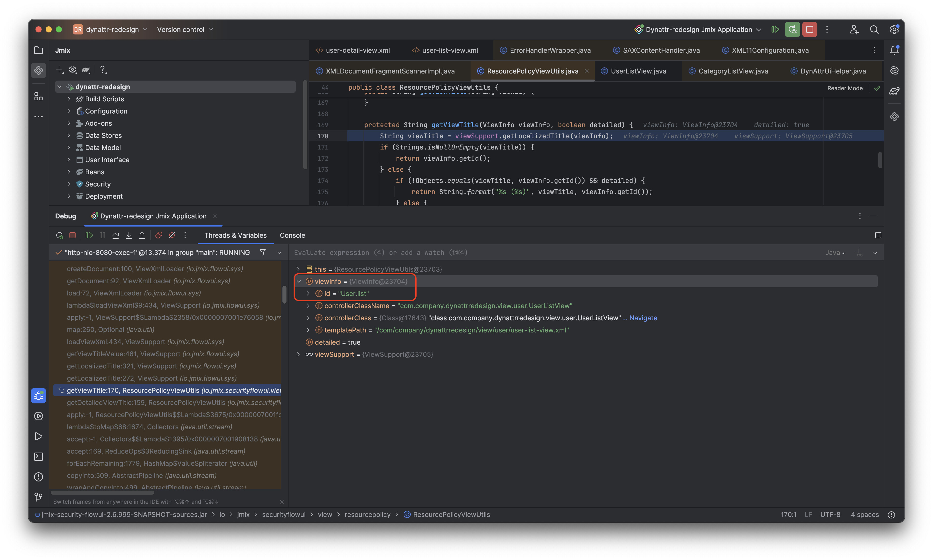This screenshot has width=933, height=560.
Task: Toggle debug layout settings icon
Action: 878,235
